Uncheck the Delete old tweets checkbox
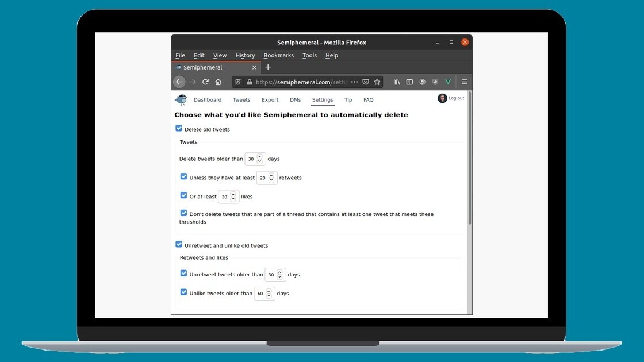Viewport: 644px width, 362px height. tap(179, 129)
